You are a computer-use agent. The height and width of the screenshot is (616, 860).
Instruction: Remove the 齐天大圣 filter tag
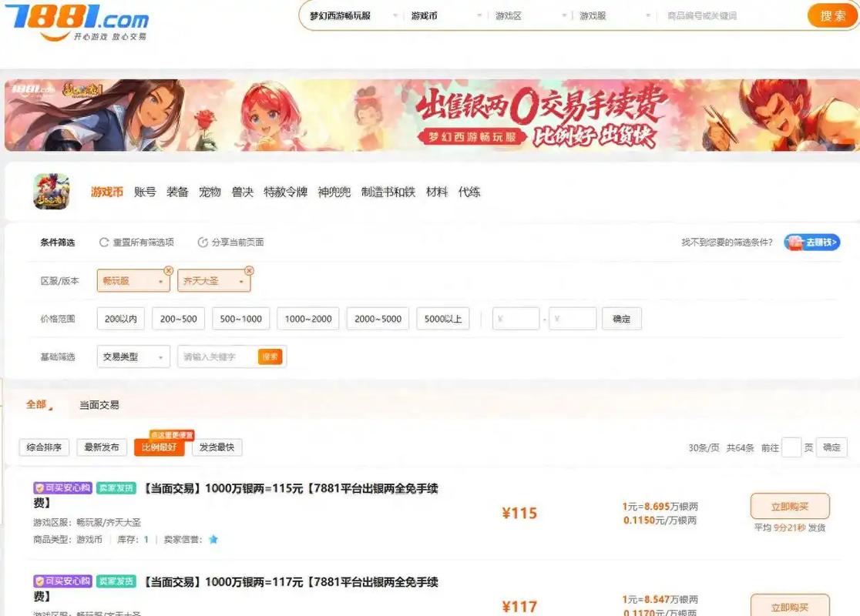pyautogui.click(x=249, y=271)
